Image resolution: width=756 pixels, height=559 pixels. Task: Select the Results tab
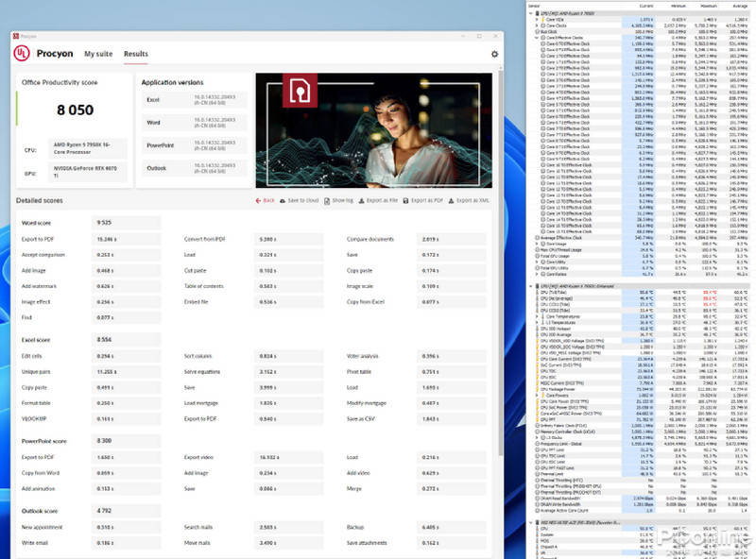click(x=135, y=54)
